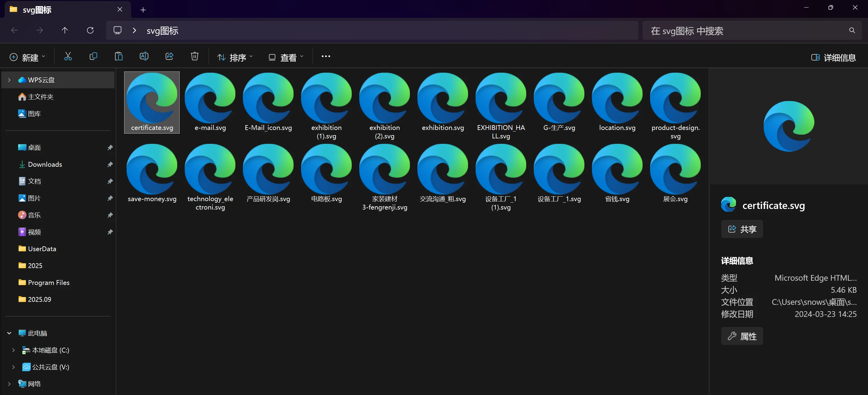The width and height of the screenshot is (868, 395).
Task: Unpin 文档 using its pin icon
Action: pos(110,181)
